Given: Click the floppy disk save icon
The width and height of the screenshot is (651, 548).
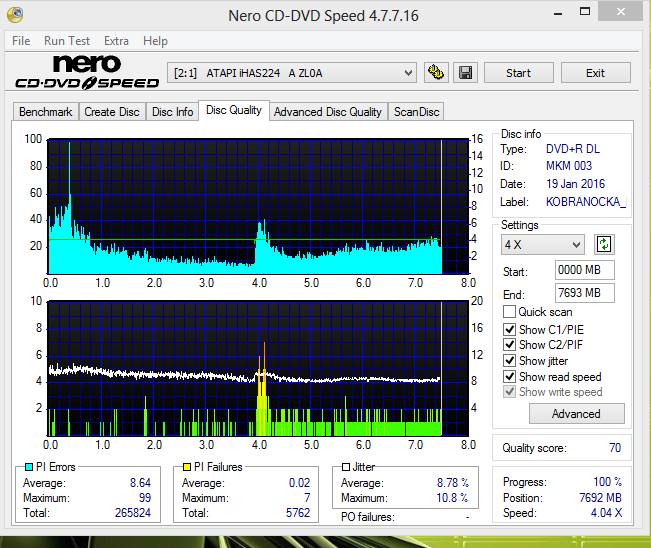Looking at the screenshot, I should (x=465, y=73).
